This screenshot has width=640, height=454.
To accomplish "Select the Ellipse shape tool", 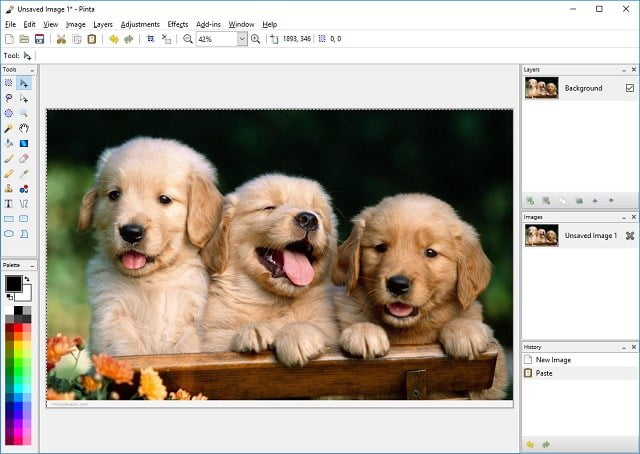I will (x=9, y=234).
